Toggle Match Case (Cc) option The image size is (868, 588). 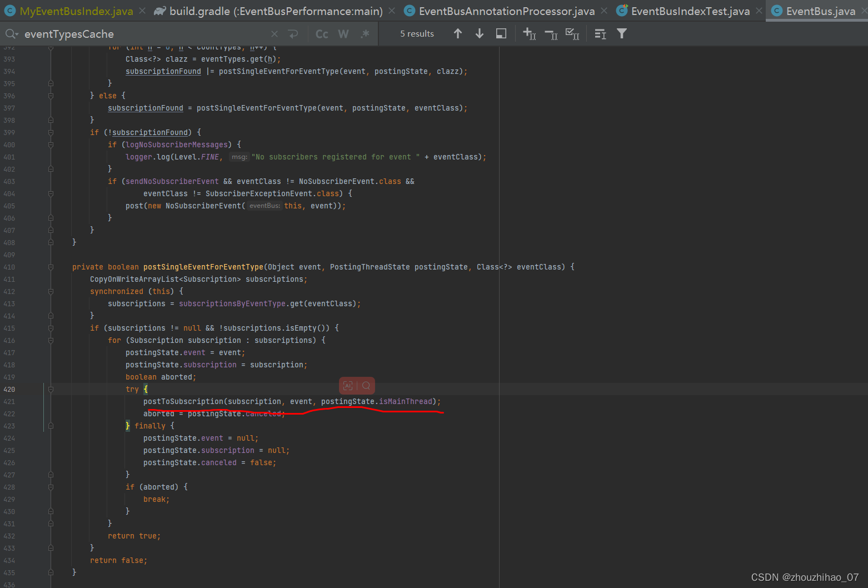point(322,34)
